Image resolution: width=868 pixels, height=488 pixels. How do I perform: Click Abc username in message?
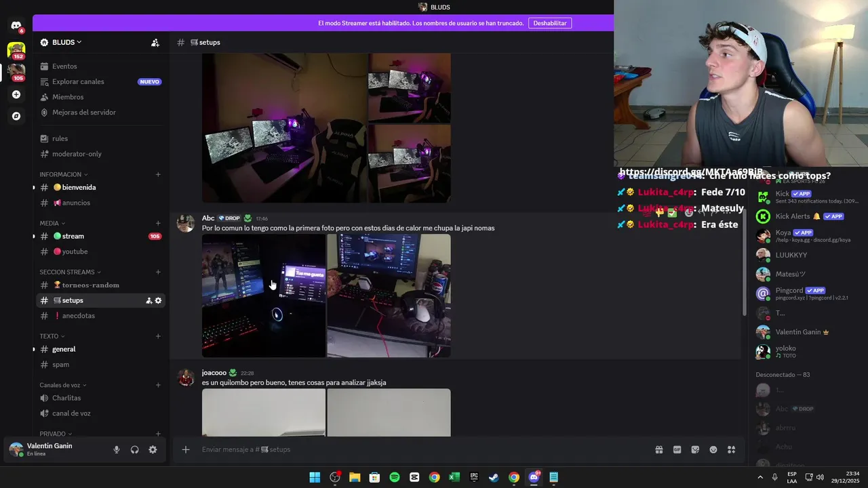click(x=208, y=218)
